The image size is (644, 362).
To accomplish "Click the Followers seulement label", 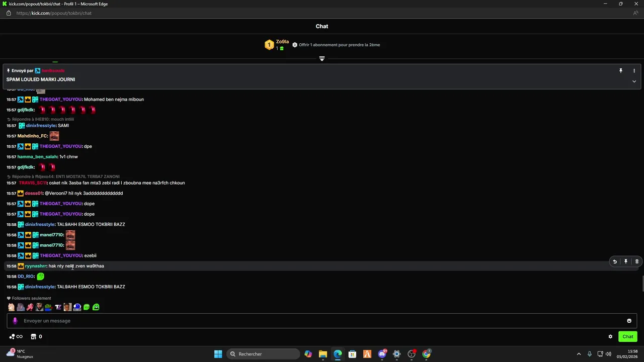I will [x=31, y=298].
